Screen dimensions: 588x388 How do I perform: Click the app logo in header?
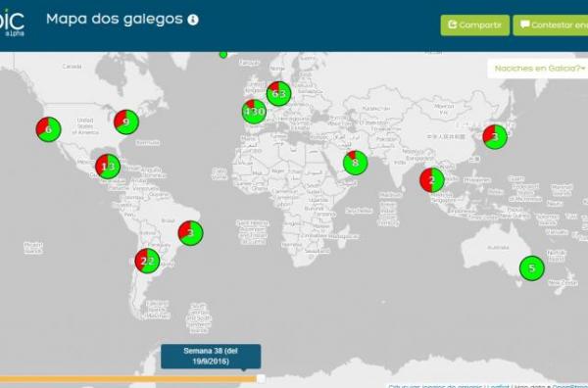click(13, 24)
